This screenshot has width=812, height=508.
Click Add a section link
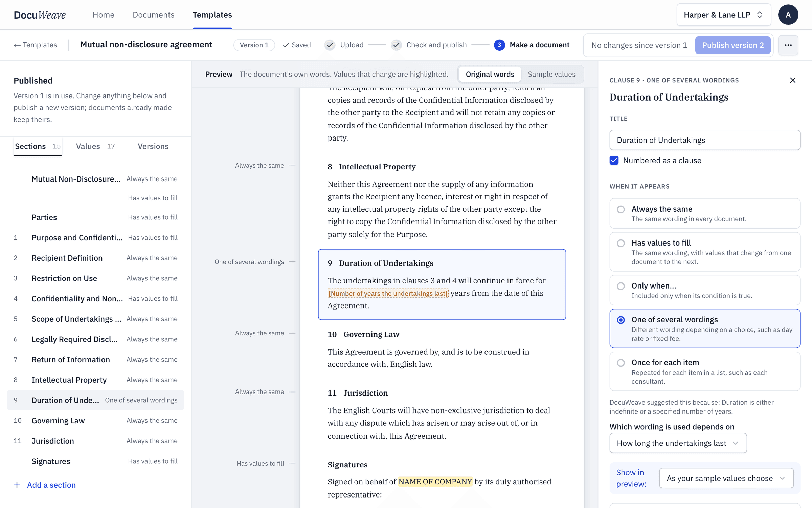click(51, 485)
